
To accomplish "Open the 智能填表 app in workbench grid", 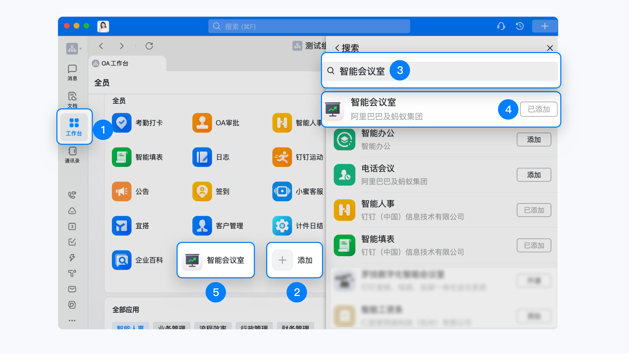I will tap(137, 157).
